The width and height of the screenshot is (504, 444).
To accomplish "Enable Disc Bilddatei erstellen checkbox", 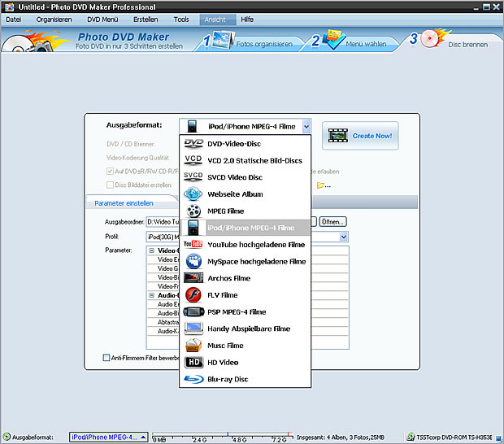I will pos(110,185).
